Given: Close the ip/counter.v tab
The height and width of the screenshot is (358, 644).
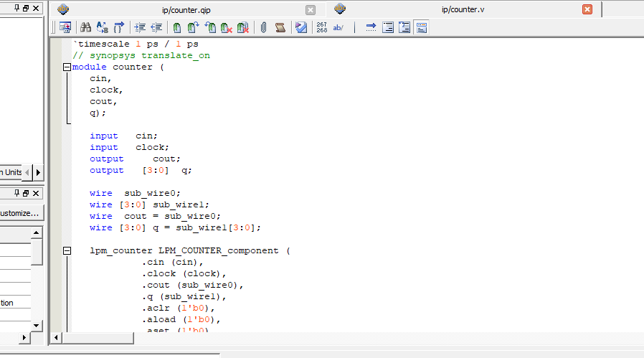Looking at the screenshot, I should (587, 9).
